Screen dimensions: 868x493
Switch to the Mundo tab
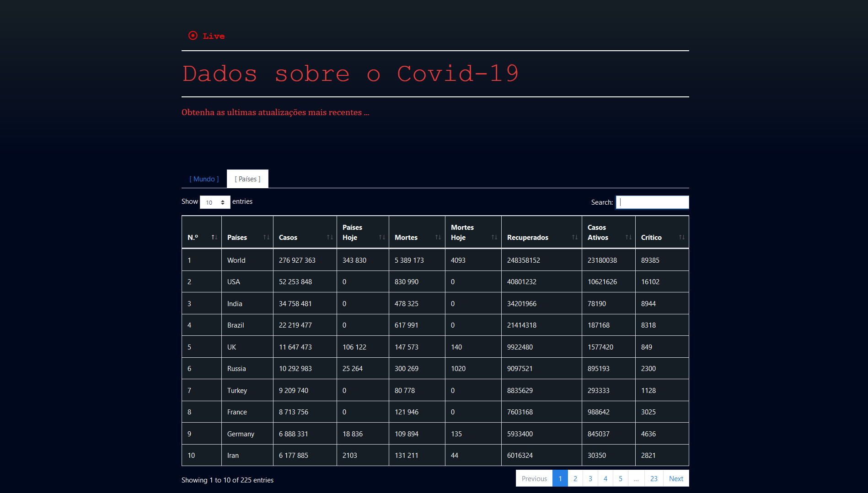pos(204,179)
